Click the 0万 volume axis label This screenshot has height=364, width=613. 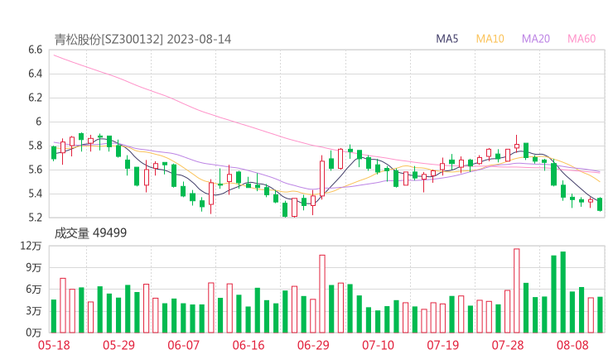click(34, 333)
